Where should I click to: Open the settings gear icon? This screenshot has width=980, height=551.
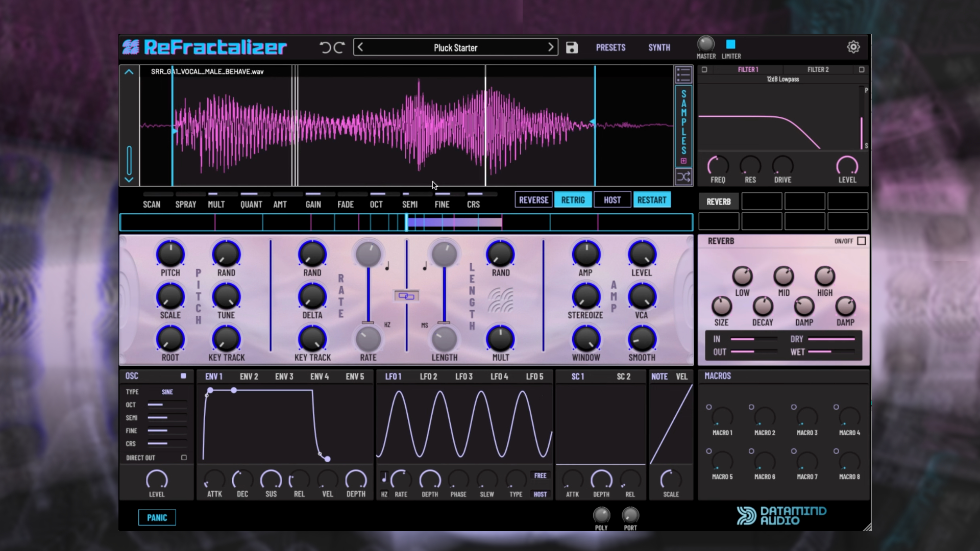click(853, 46)
